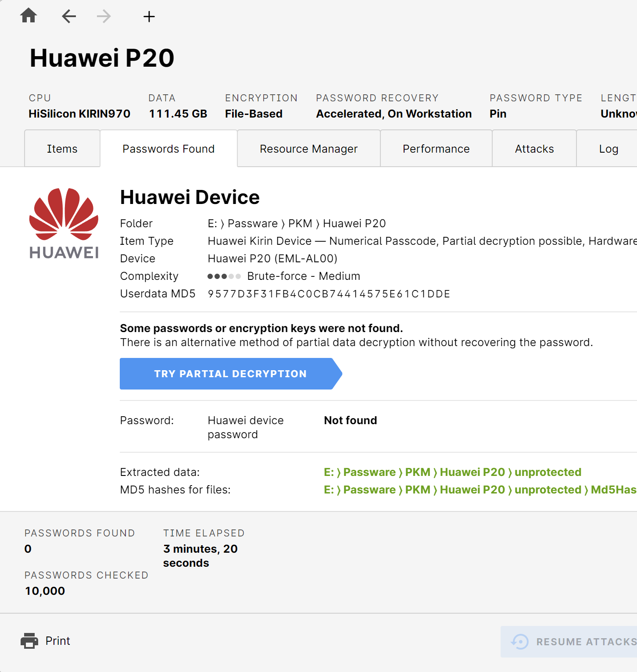Click the 'Not found' password status
This screenshot has width=637, height=672.
(351, 420)
